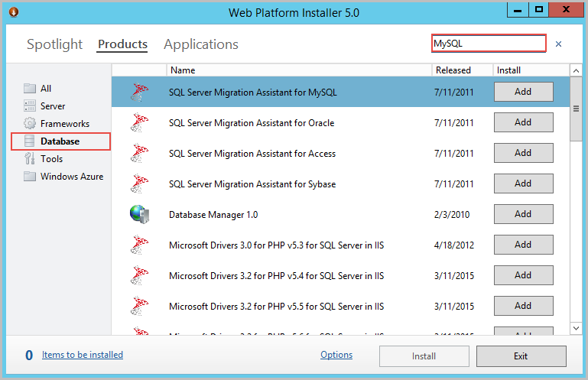Select the Server category icon in sidebar
The width and height of the screenshot is (588, 380).
pyautogui.click(x=30, y=106)
